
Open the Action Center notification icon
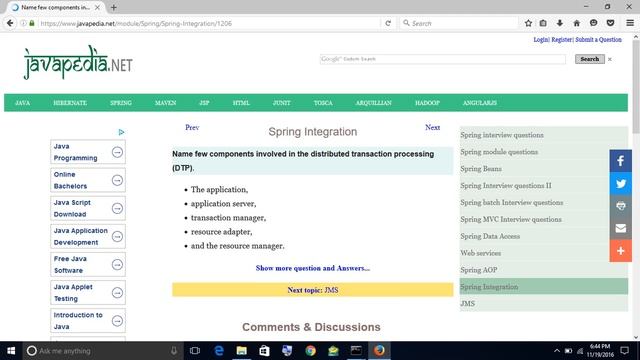[x=624, y=351]
